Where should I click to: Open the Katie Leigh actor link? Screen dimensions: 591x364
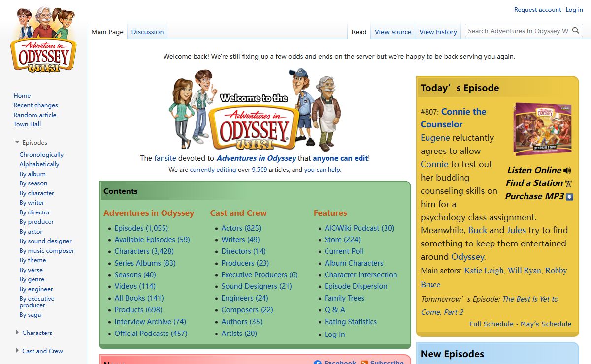(484, 271)
